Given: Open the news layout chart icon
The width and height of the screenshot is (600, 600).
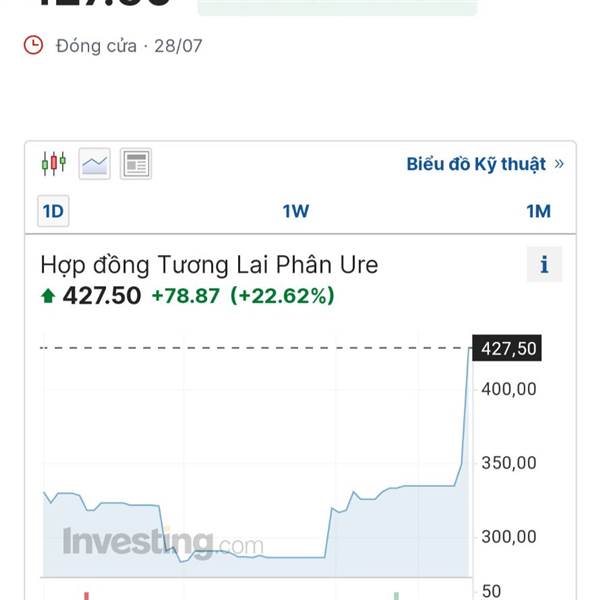Looking at the screenshot, I should tap(136, 164).
